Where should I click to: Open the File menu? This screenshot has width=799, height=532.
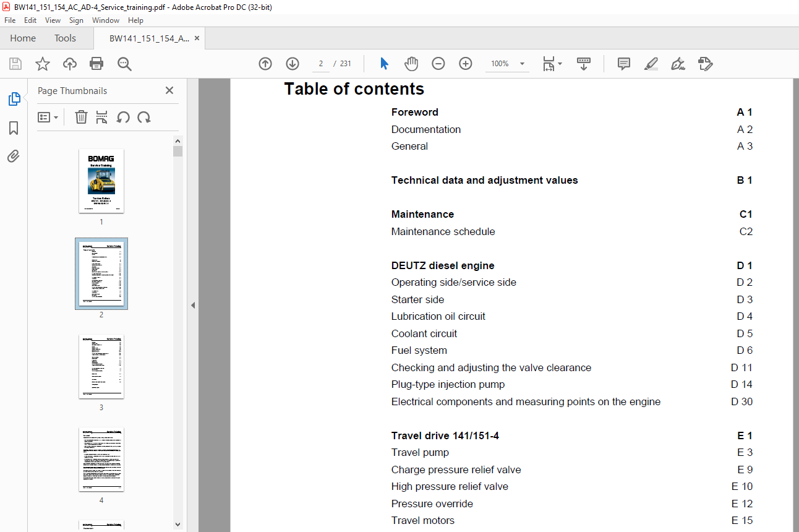tap(10, 20)
